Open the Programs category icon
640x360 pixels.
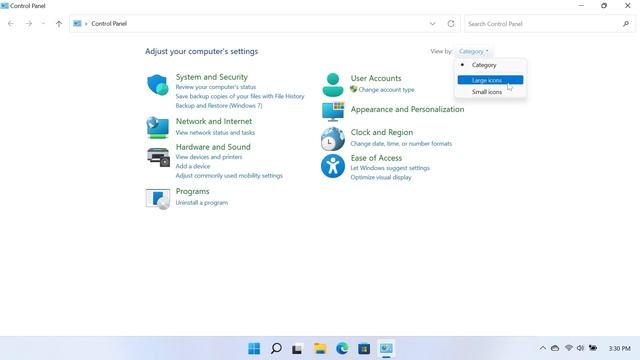158,199
